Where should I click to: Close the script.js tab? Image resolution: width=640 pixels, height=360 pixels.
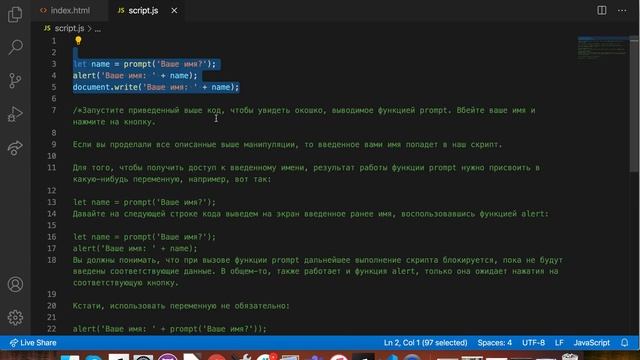click(174, 11)
